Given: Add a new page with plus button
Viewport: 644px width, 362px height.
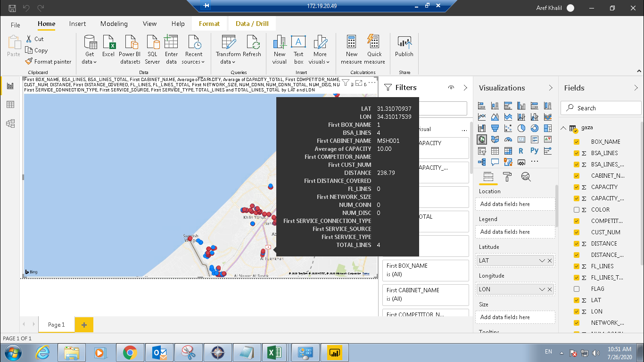Looking at the screenshot, I should pyautogui.click(x=84, y=325).
